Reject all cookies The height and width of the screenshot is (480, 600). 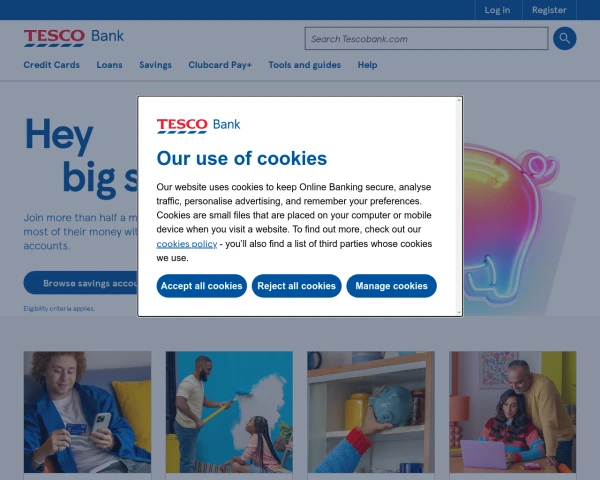pos(296,286)
